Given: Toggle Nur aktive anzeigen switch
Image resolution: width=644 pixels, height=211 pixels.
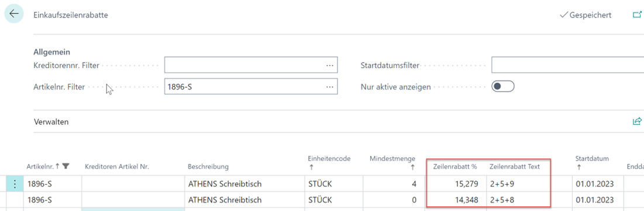Looking at the screenshot, I should click(502, 87).
